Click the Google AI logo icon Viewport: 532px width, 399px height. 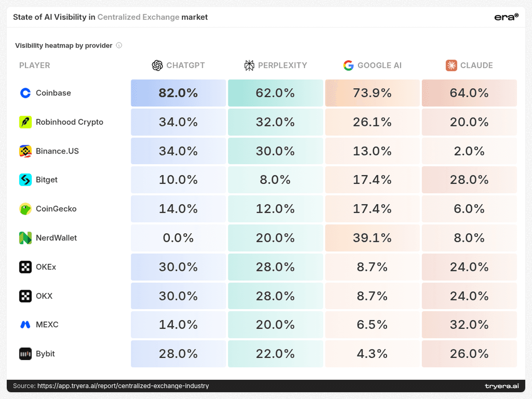348,65
